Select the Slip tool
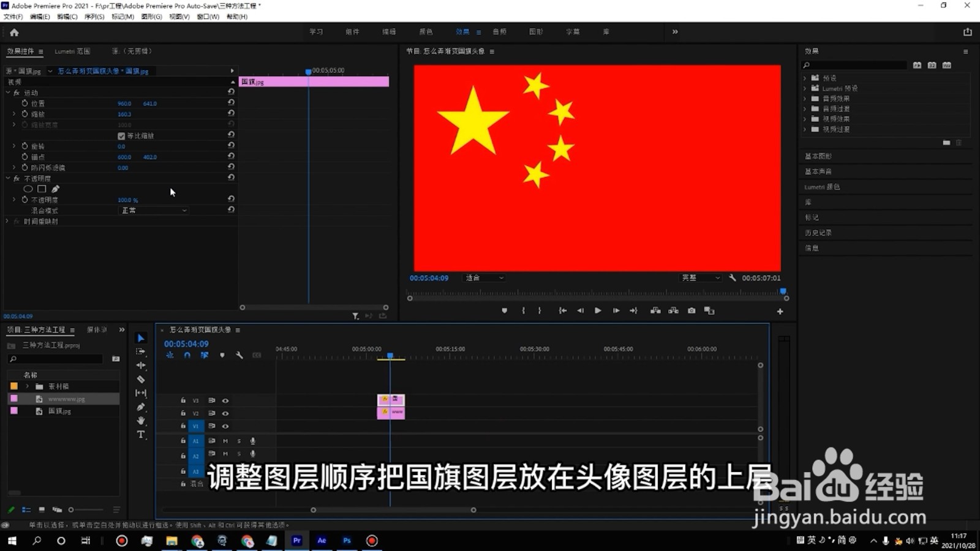This screenshot has height=551, width=980. coord(141,393)
